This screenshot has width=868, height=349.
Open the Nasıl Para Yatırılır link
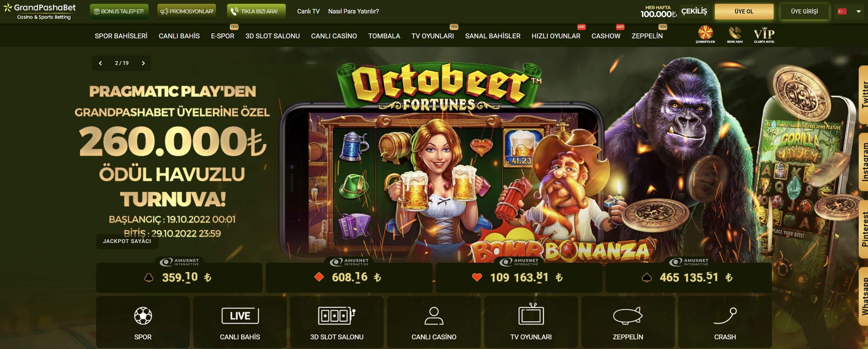[x=353, y=11]
